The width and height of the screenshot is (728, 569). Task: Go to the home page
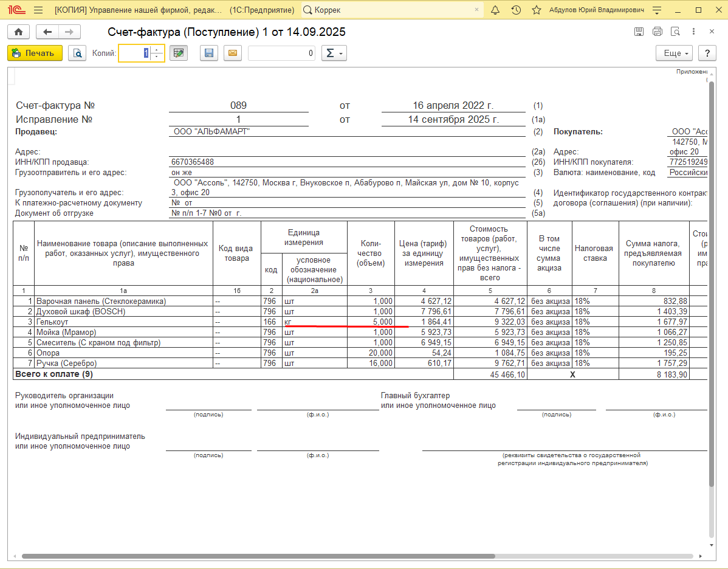(19, 32)
